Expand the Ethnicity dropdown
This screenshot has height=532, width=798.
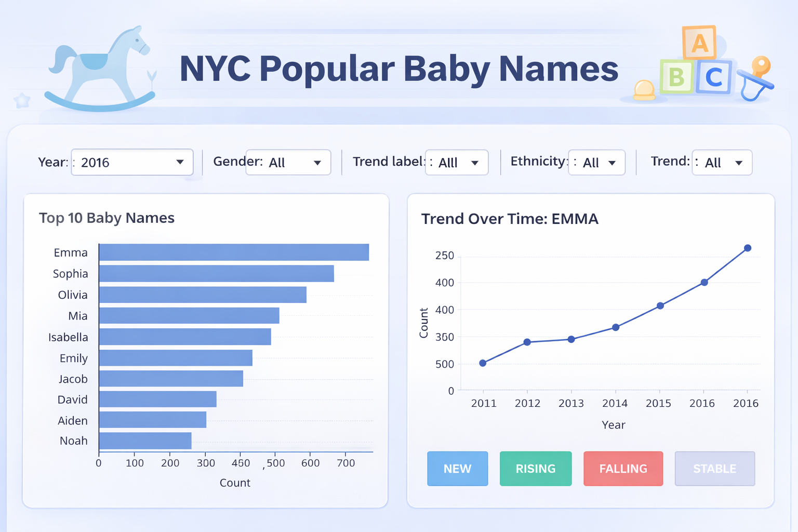(596, 162)
